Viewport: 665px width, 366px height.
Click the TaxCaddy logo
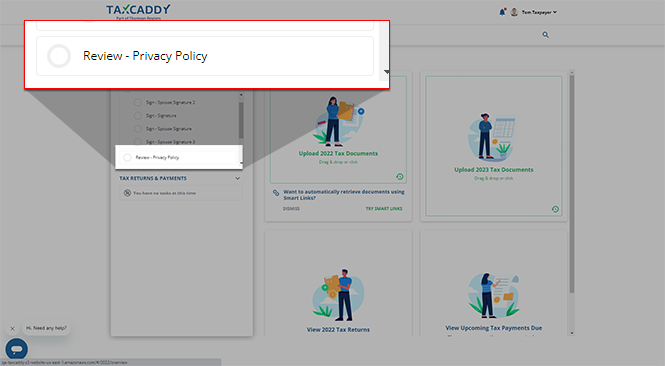click(x=138, y=11)
